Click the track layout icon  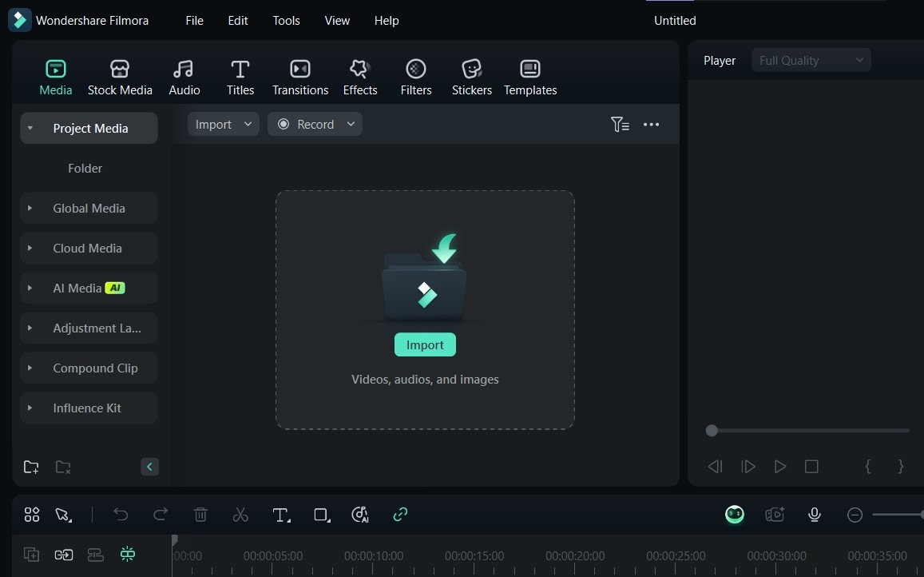(x=96, y=555)
